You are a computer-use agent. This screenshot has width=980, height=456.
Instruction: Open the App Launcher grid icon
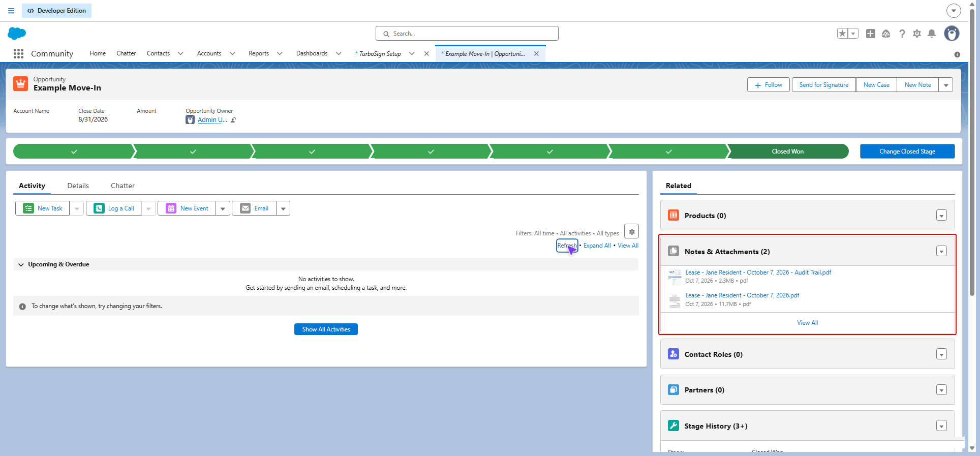(19, 53)
